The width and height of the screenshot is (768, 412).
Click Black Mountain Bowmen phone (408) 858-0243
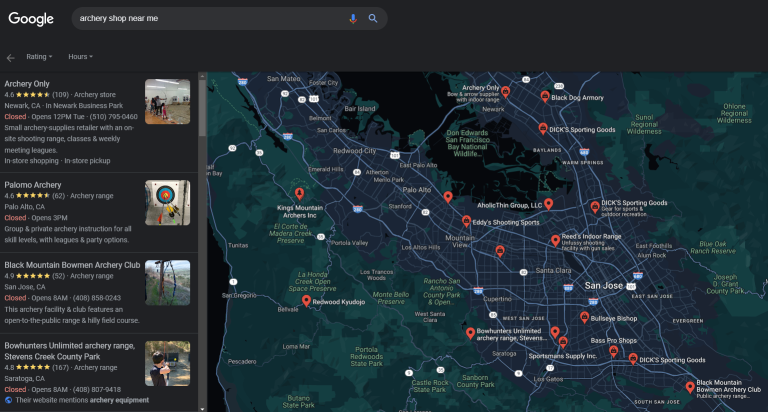pyautogui.click(x=97, y=298)
